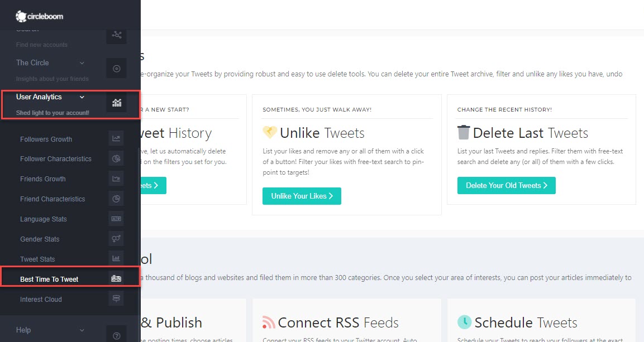Click the Help section label
Screen dimensions: 644x342
23,330
